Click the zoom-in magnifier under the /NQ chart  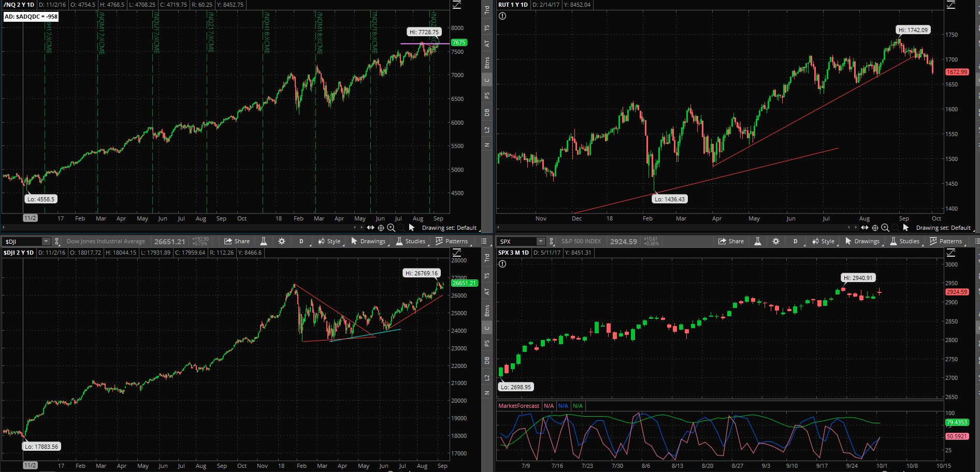pyautogui.click(x=391, y=228)
